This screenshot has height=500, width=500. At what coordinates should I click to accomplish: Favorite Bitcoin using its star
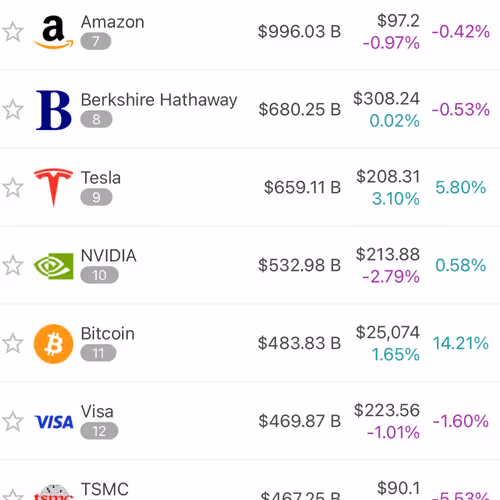click(13, 343)
